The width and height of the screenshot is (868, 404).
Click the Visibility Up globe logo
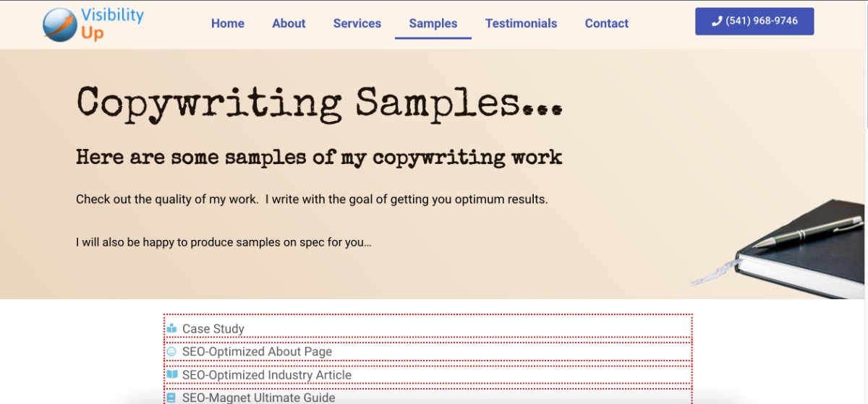[x=59, y=25]
